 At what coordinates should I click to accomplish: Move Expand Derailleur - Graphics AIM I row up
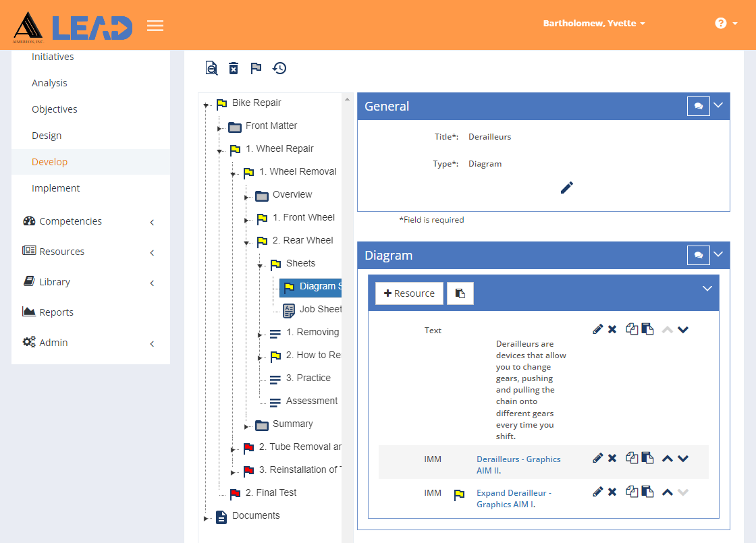[x=668, y=492]
